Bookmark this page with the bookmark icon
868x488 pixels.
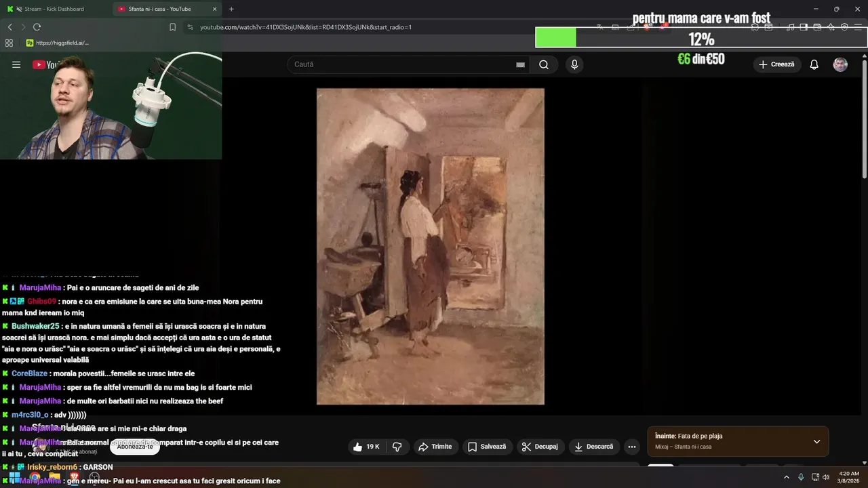click(x=172, y=27)
